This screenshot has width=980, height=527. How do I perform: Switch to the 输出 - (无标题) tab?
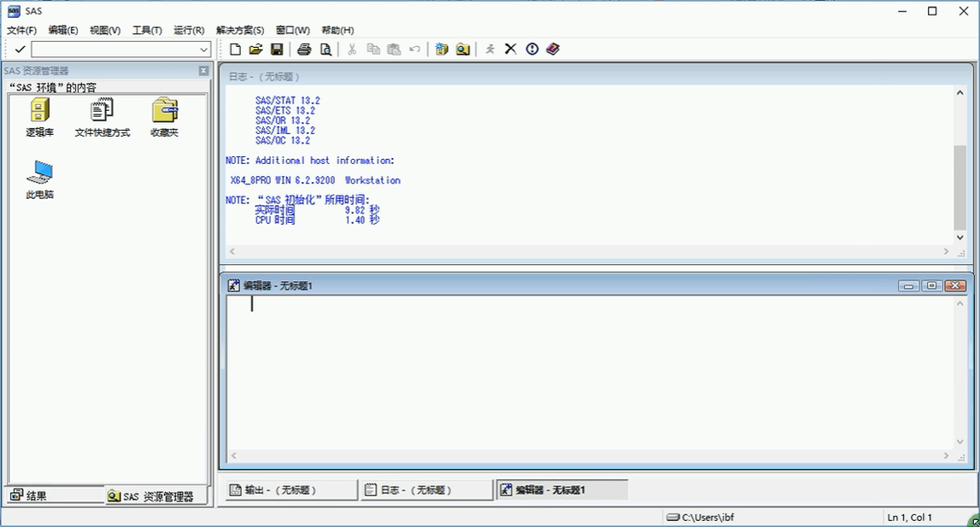(290, 490)
